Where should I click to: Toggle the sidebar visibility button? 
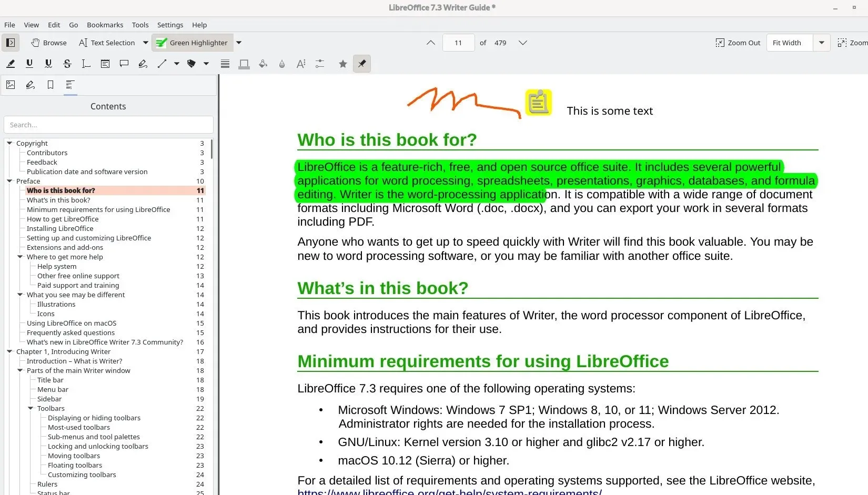(11, 43)
